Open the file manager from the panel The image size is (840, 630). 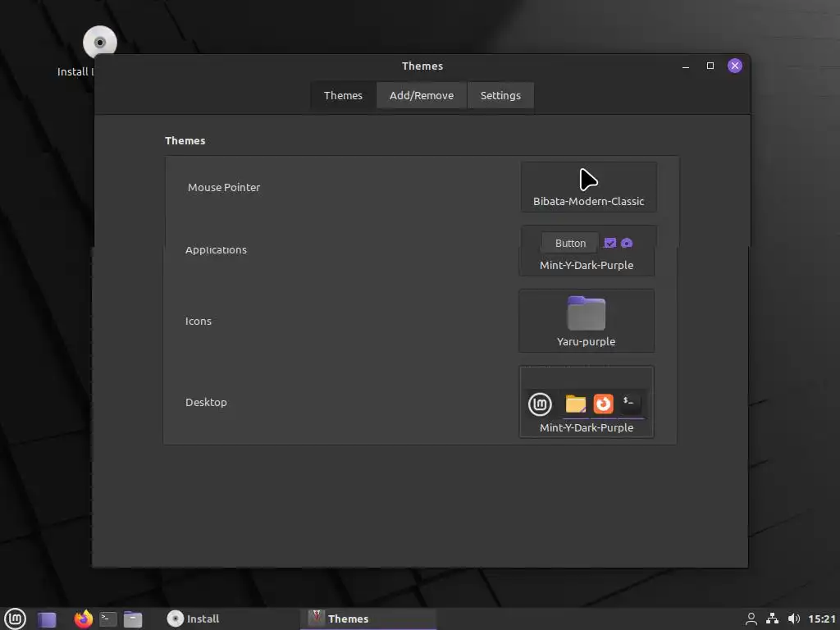tap(133, 619)
